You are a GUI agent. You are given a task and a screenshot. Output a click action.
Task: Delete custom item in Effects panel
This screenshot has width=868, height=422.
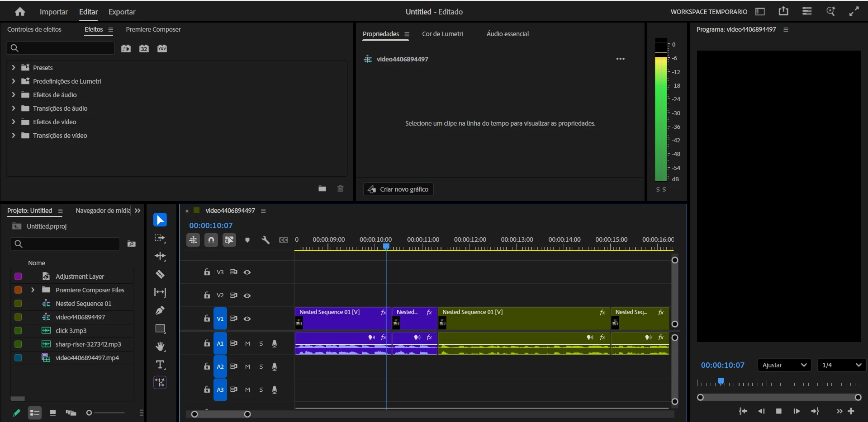[x=341, y=188]
